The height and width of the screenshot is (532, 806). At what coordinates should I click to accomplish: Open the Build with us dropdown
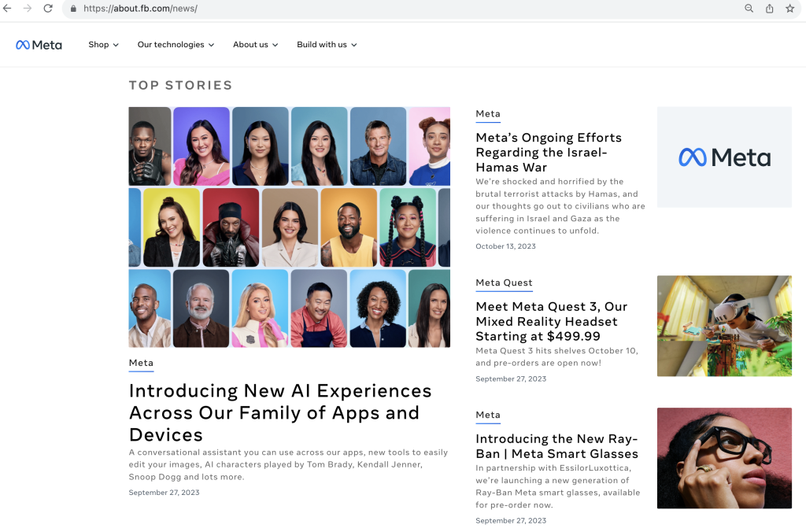click(x=327, y=45)
